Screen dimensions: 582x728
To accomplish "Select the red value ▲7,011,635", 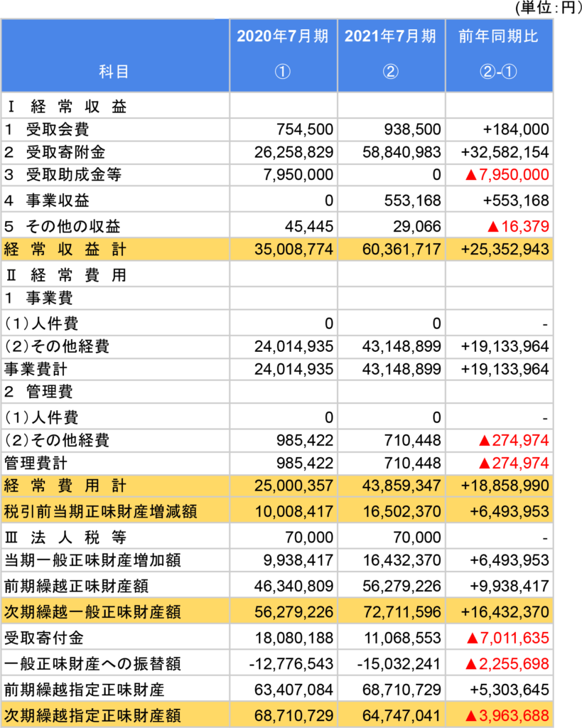I will click(508, 638).
